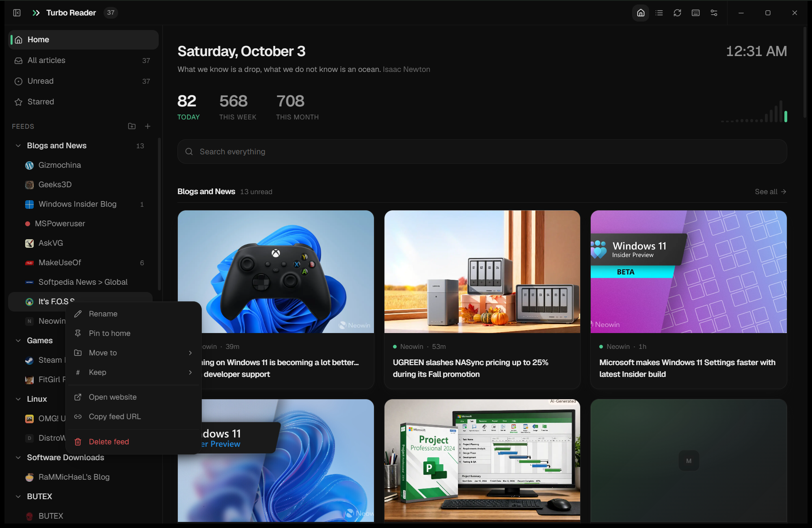The width and height of the screenshot is (812, 528).
Task: Open the AskVG feed
Action: [80, 243]
